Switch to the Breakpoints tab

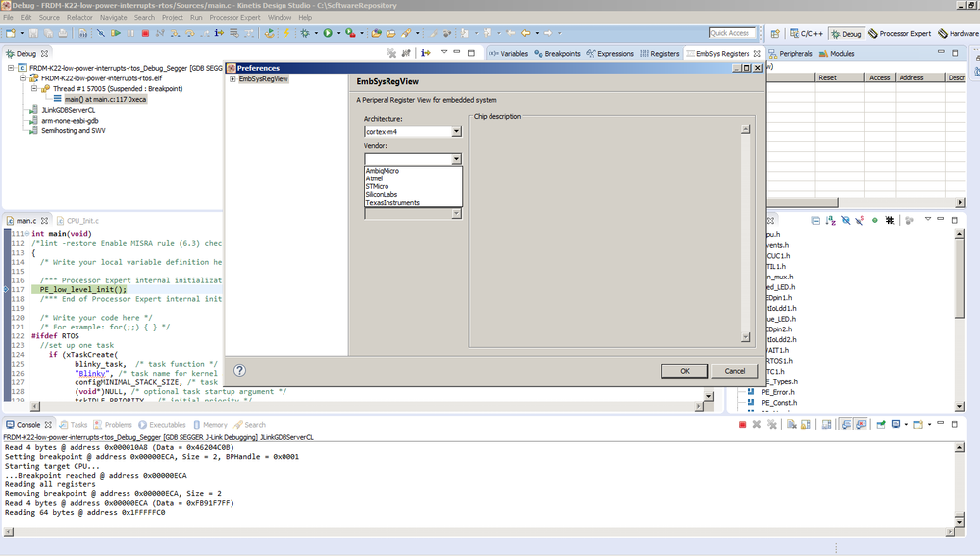pos(557,54)
